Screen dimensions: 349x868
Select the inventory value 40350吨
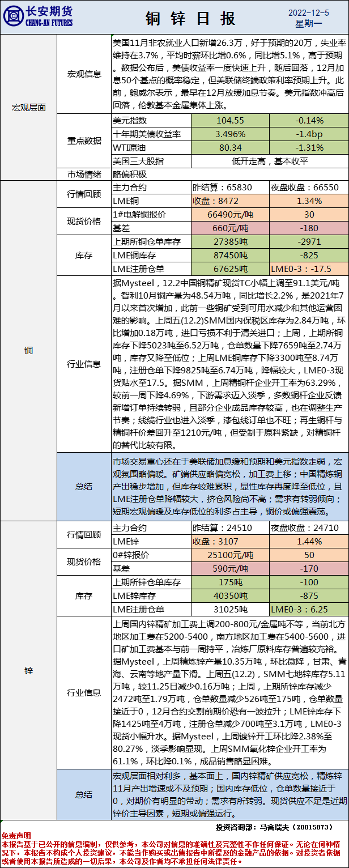pos(230,595)
